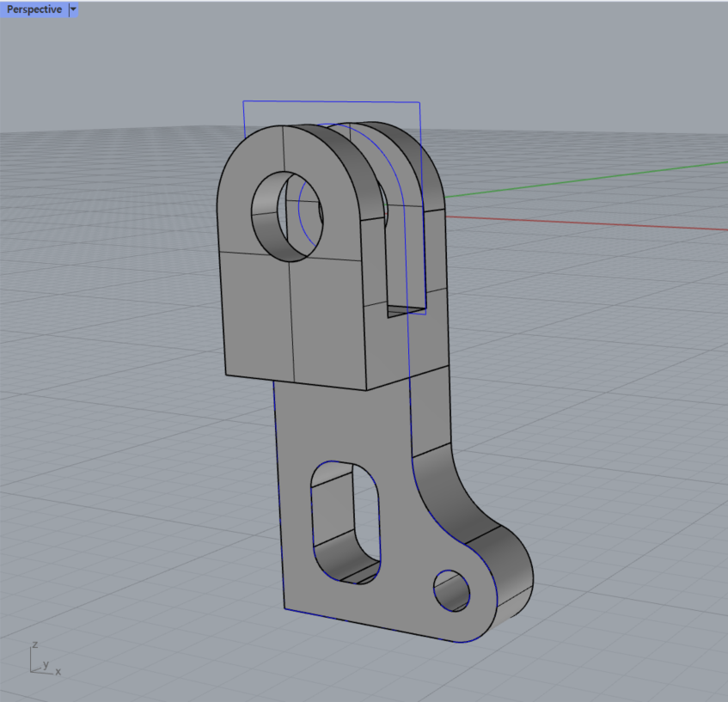Click the large round hole in the bracket top
The image size is (728, 702).
pos(287,217)
